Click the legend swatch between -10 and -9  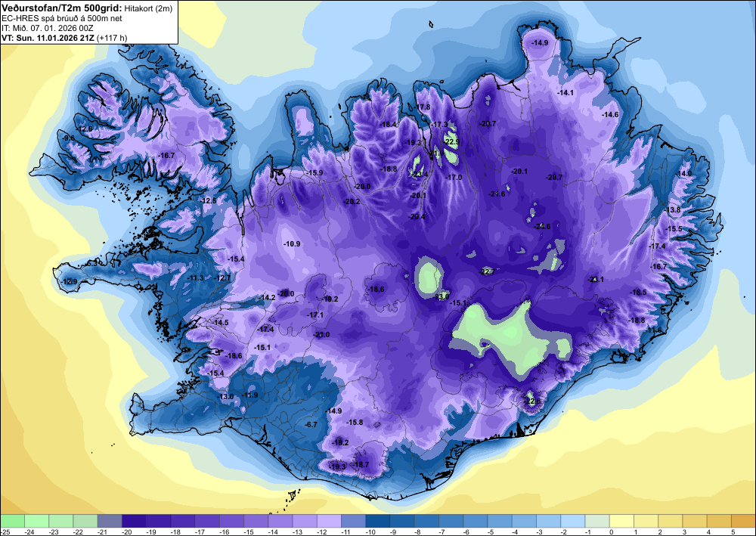point(378,521)
